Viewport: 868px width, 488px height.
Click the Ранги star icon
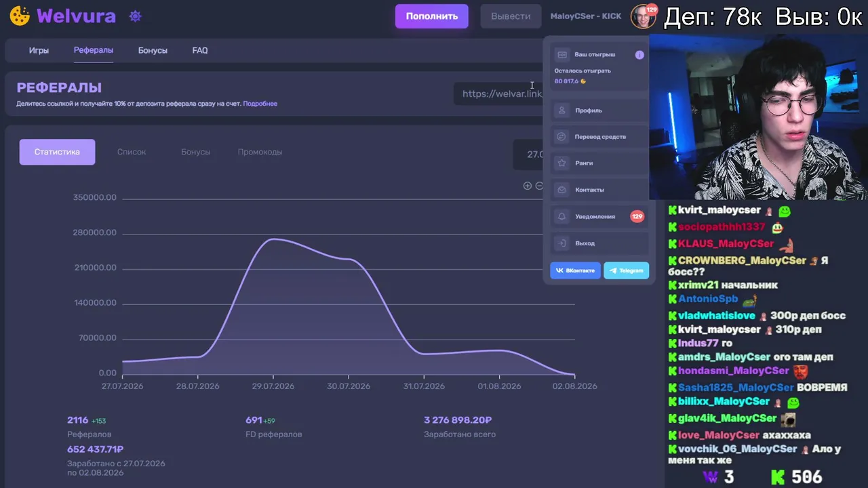561,163
